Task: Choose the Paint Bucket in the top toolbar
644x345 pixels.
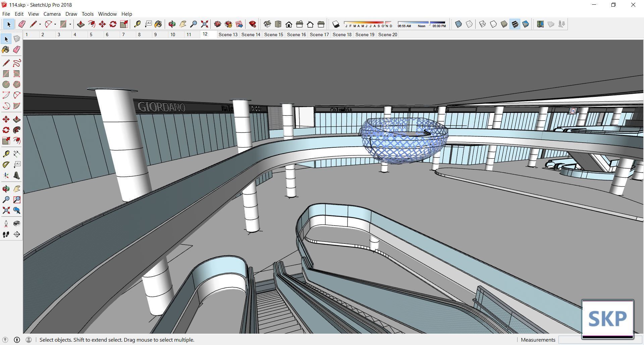Action: pos(158,24)
